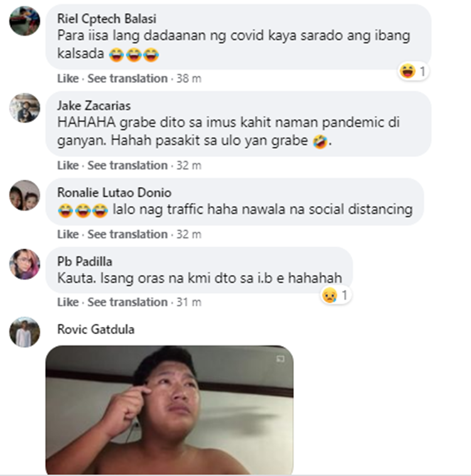See translation of Pb Padilla's comment
The image size is (471, 476).
(x=127, y=302)
